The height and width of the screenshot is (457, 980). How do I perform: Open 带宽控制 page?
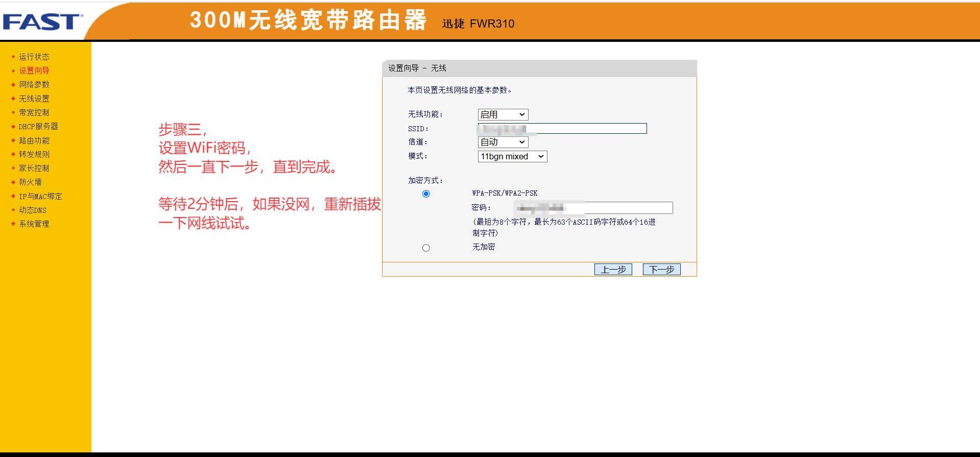click(34, 112)
